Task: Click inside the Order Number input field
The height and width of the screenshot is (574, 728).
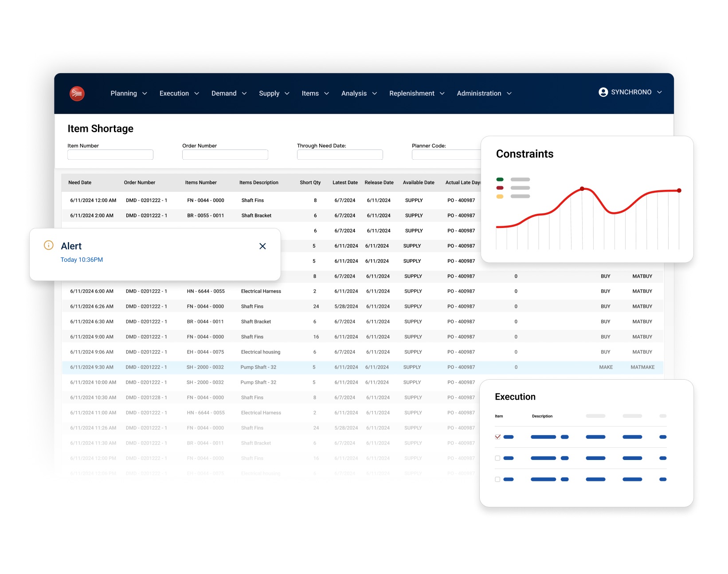Action: (x=225, y=154)
